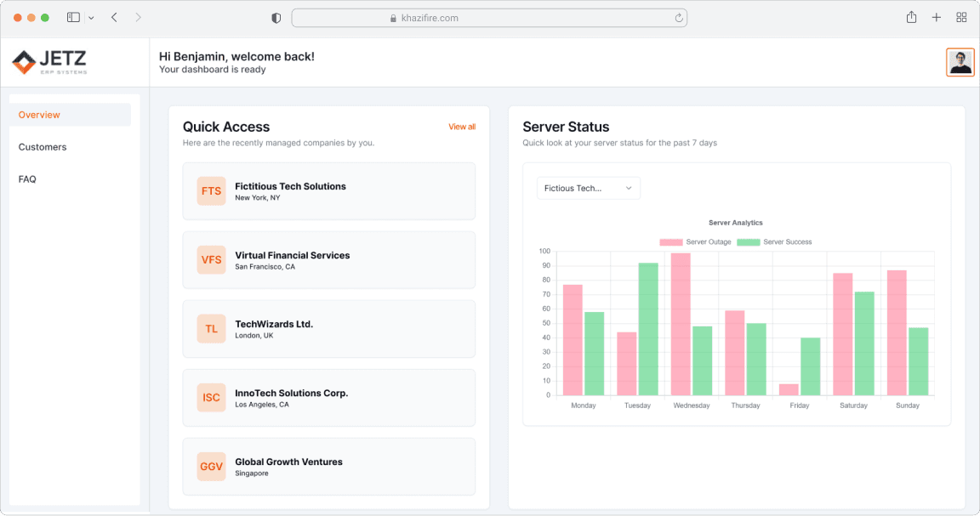Expand the sidebar chevron next to sidebar icon
Viewport: 980px width, 516px height.
pyautogui.click(x=91, y=17)
